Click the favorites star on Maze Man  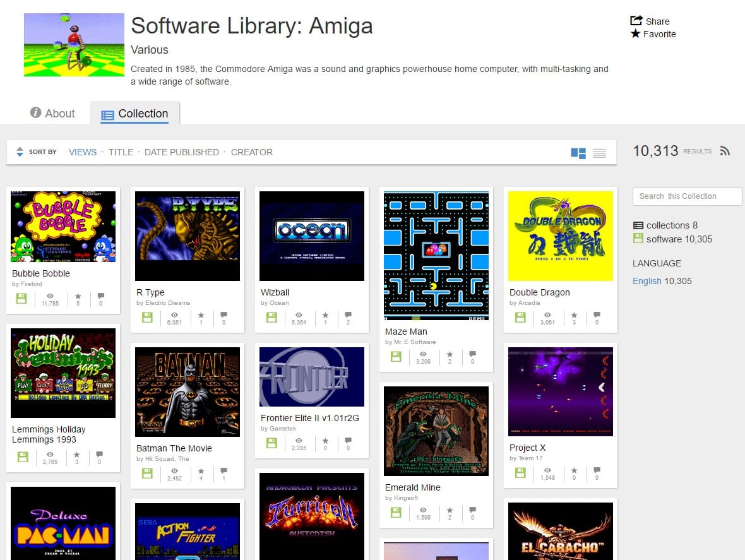[450, 354]
